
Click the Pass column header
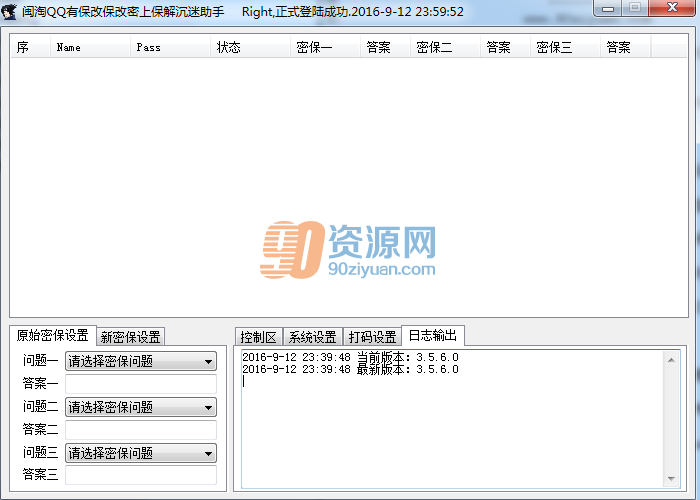[170, 47]
